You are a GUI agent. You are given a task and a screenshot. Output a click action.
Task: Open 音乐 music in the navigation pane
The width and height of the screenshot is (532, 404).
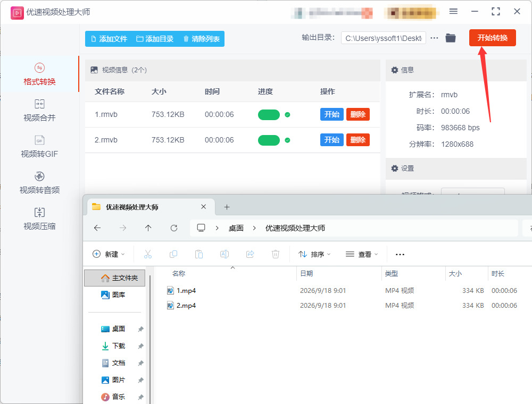click(113, 397)
